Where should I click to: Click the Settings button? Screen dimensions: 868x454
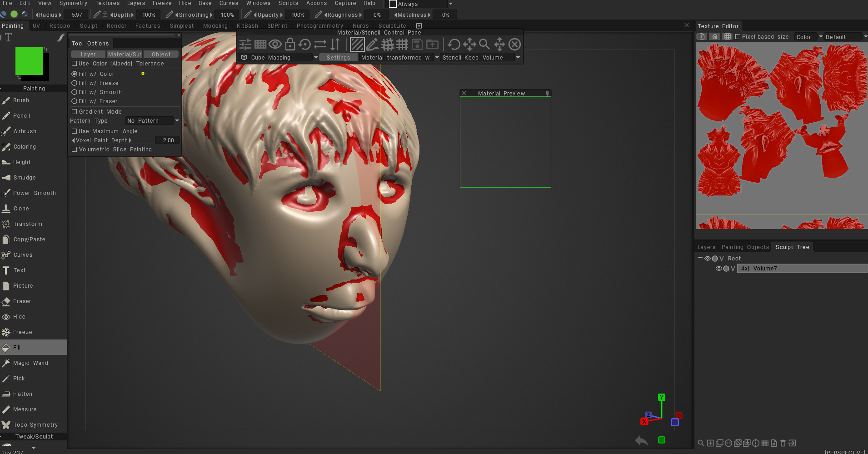point(338,58)
